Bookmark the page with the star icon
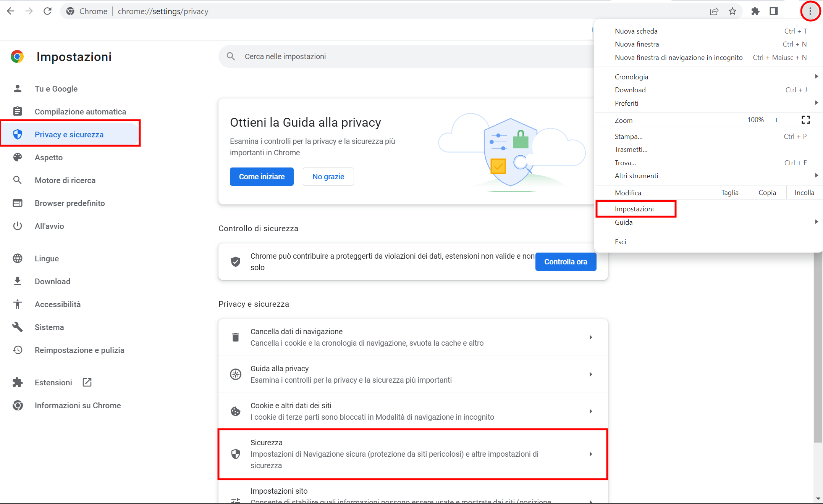Screen dimensions: 823x504 [732, 11]
